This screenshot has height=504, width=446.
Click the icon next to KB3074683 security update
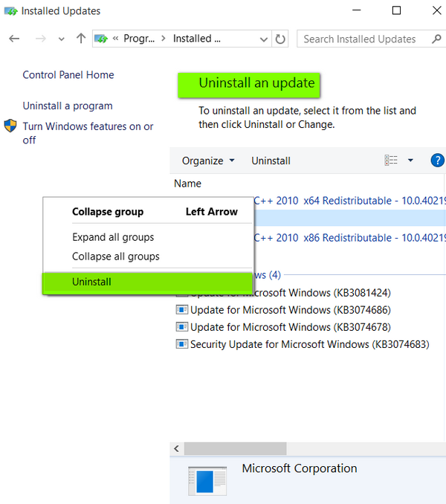coord(182,344)
